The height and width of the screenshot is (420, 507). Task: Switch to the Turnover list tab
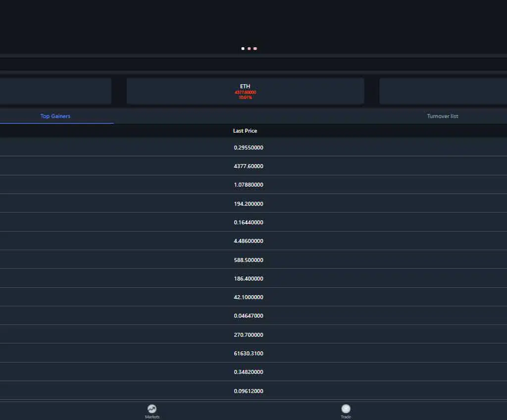tap(442, 116)
